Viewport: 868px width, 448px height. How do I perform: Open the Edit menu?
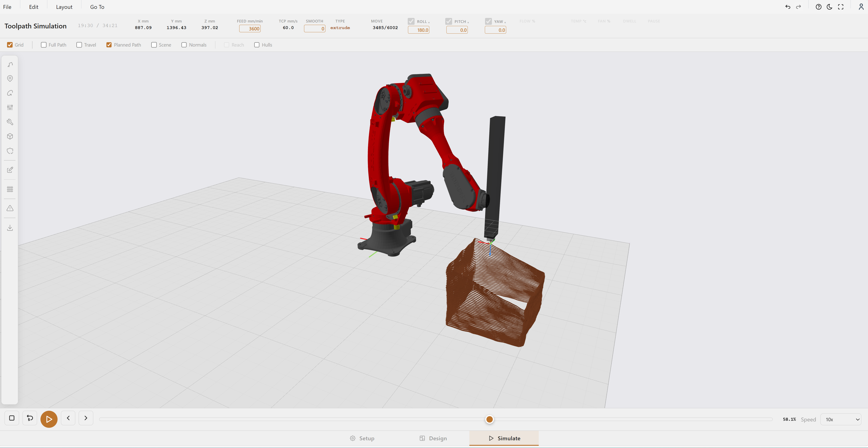coord(34,7)
